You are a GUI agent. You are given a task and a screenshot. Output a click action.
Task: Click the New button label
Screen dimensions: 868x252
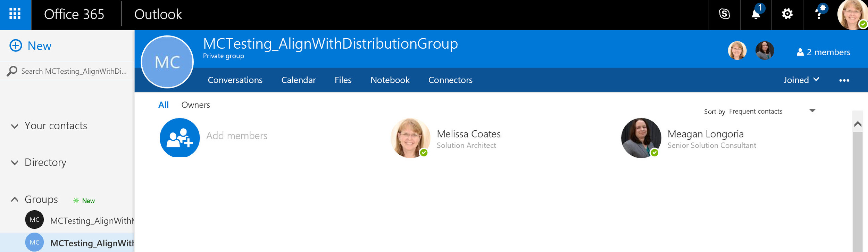pos(39,46)
